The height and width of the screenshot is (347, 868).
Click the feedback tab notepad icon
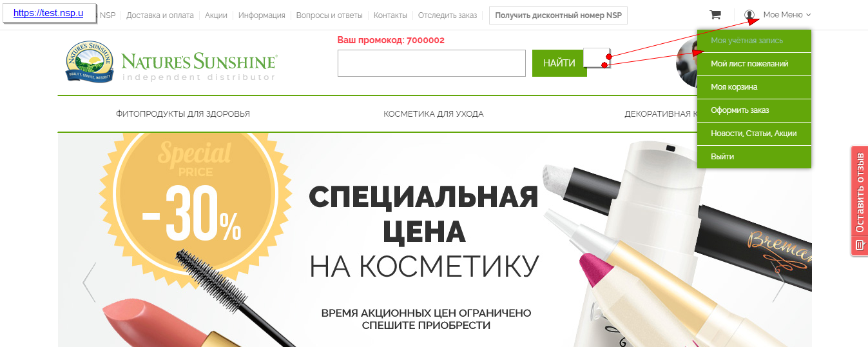(859, 245)
